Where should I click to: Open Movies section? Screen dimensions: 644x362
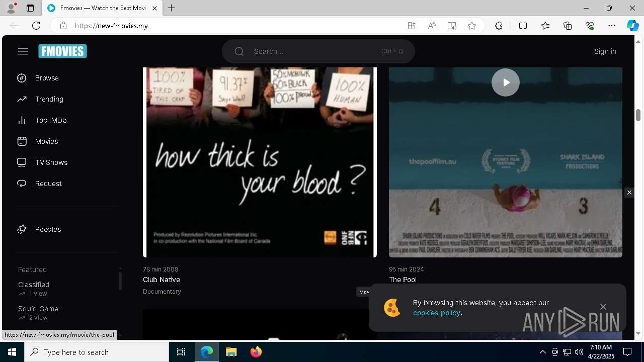point(46,141)
